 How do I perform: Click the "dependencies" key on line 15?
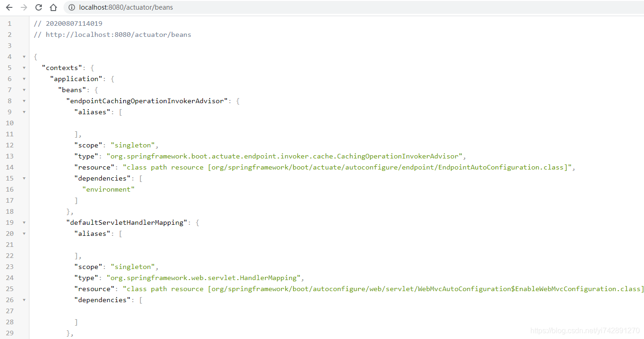tap(103, 178)
